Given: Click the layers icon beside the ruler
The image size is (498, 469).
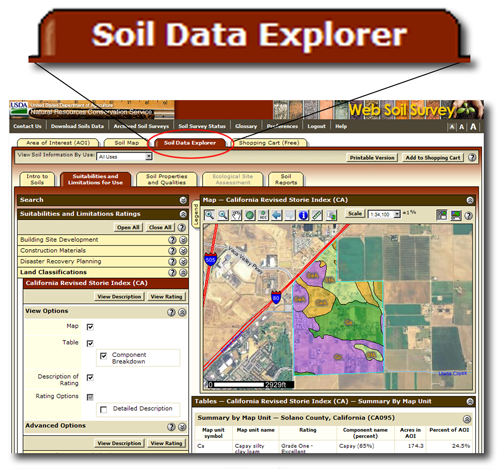Looking at the screenshot, I should (331, 215).
